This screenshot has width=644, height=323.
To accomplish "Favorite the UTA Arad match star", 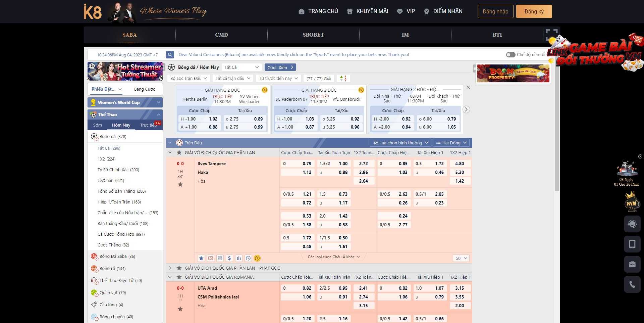I will point(180,309).
